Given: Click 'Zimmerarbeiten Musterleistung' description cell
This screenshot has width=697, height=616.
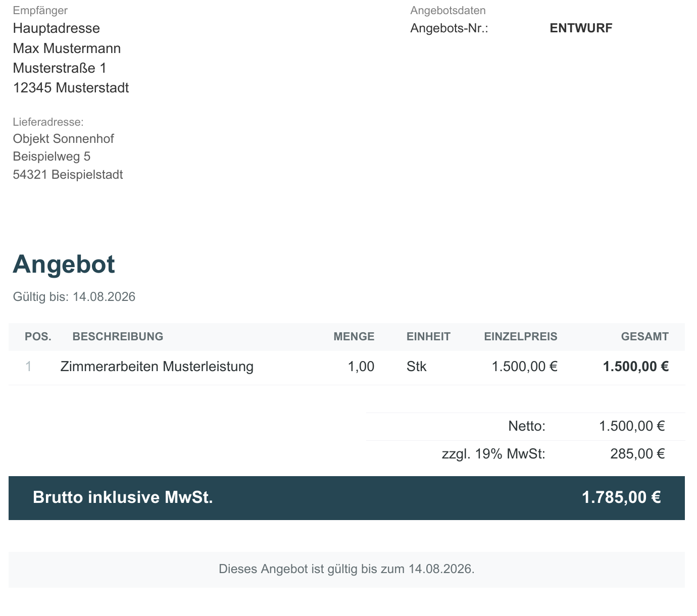Looking at the screenshot, I should click(x=157, y=367).
